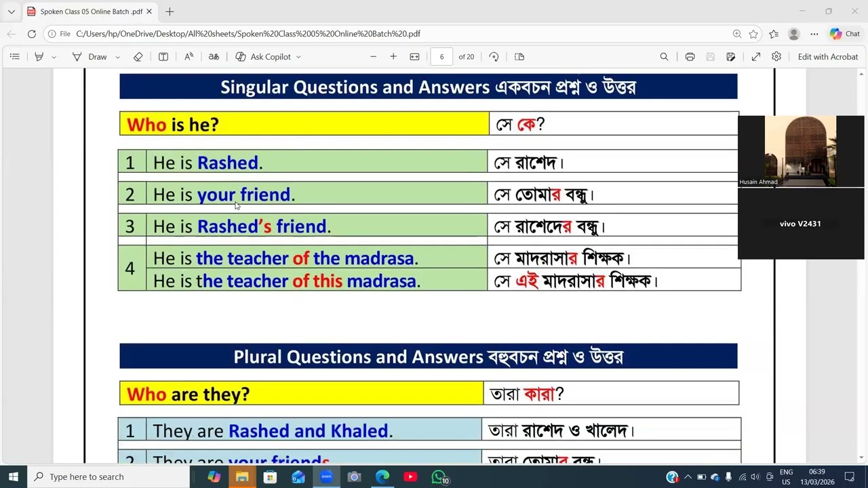Open Find in PDF search icon

(x=664, y=57)
